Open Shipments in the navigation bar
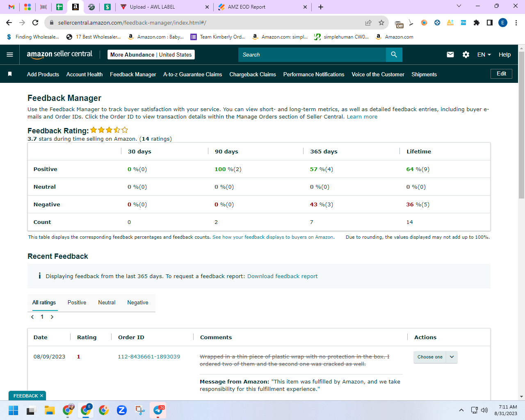This screenshot has width=525, height=420. pyautogui.click(x=424, y=74)
